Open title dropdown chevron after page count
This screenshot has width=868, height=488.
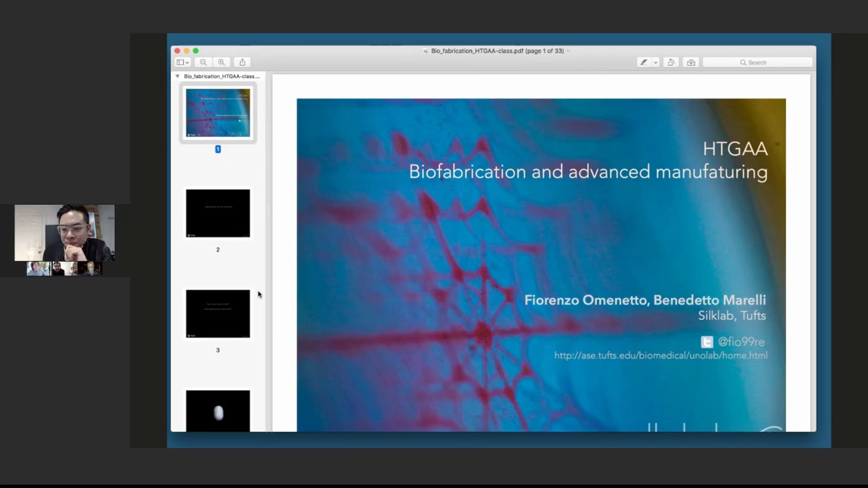[x=569, y=51]
